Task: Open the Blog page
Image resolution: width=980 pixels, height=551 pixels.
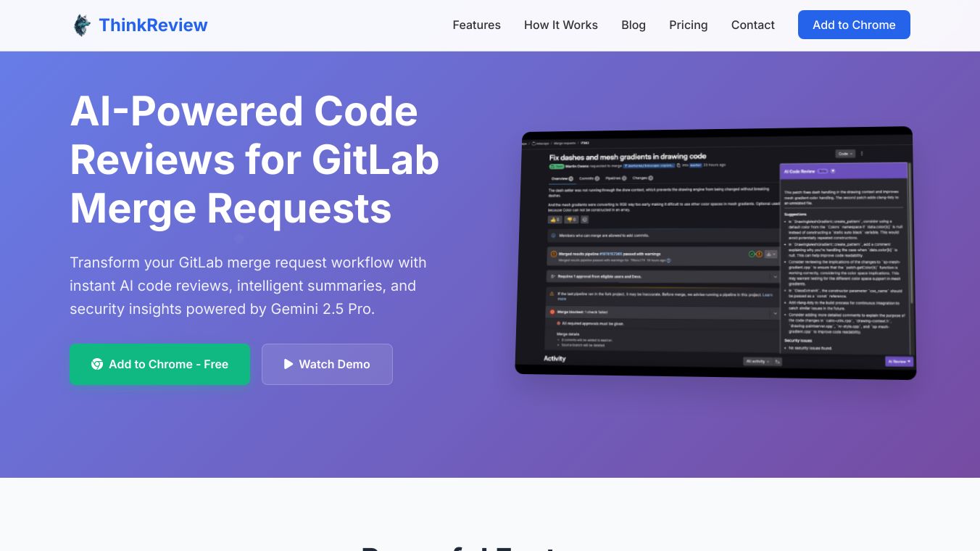Action: [634, 25]
